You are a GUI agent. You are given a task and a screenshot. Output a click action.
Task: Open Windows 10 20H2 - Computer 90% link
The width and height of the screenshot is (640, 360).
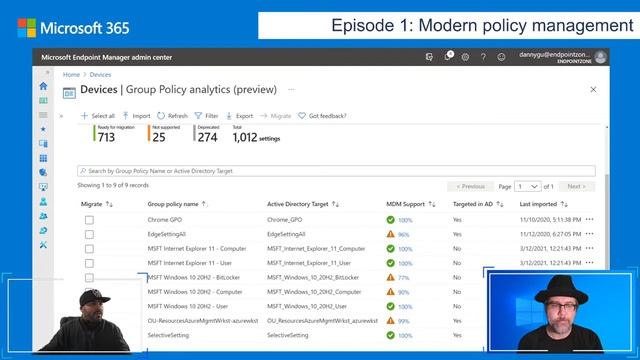click(404, 292)
